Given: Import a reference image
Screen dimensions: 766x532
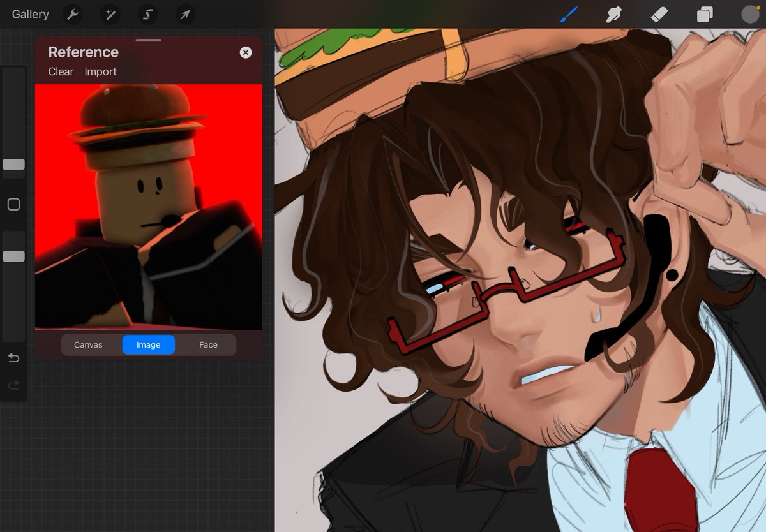Looking at the screenshot, I should [101, 71].
